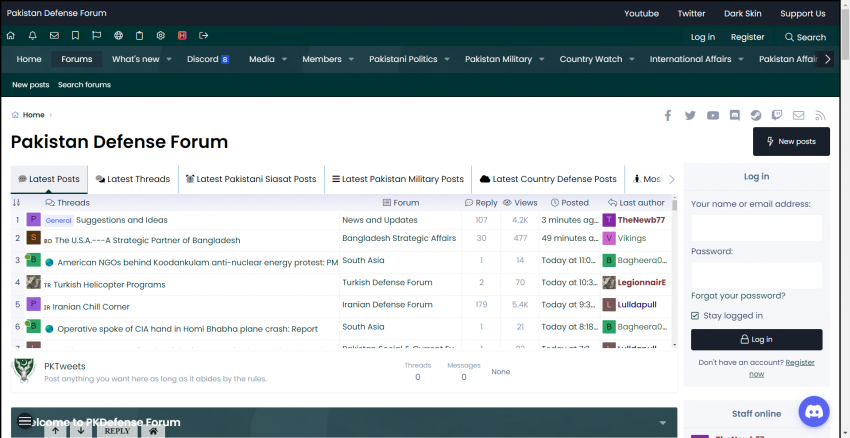
Task: Expand the What's new dropdown arrow
Action: [x=169, y=59]
